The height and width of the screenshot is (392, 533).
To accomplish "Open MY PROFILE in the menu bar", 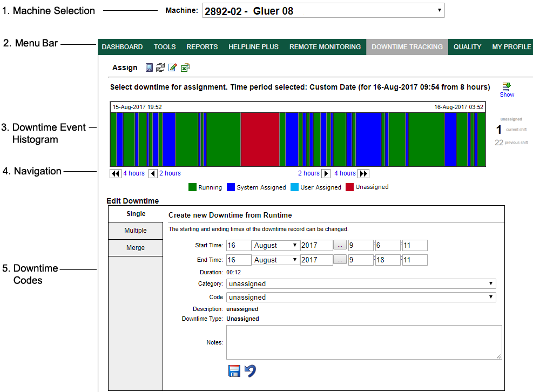I will point(511,47).
